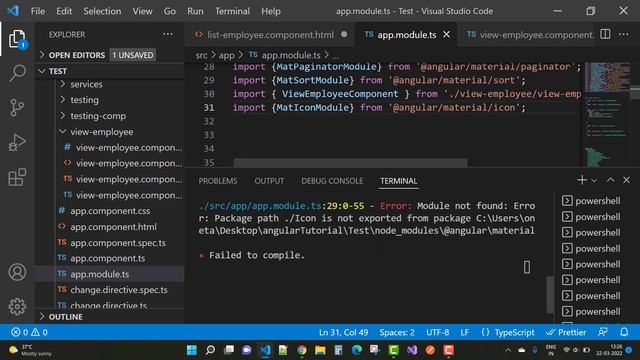640x360 pixels.
Task: Open the Windows Start button
Action: click(191, 350)
